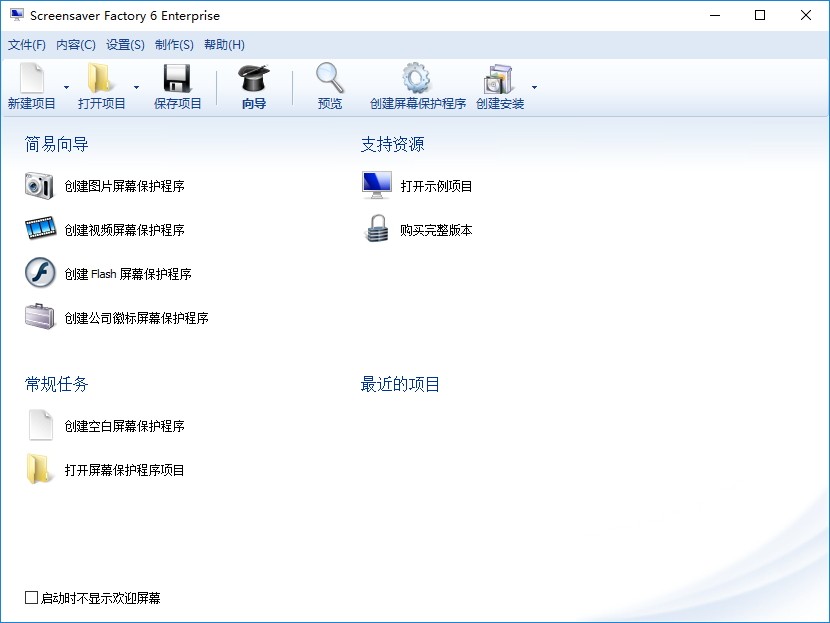The width and height of the screenshot is (830, 623).
Task: Click the 预览 magnifying glass icon
Action: [330, 78]
